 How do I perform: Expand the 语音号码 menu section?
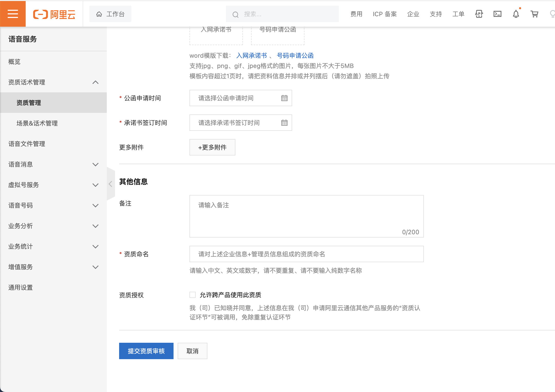tap(95, 205)
